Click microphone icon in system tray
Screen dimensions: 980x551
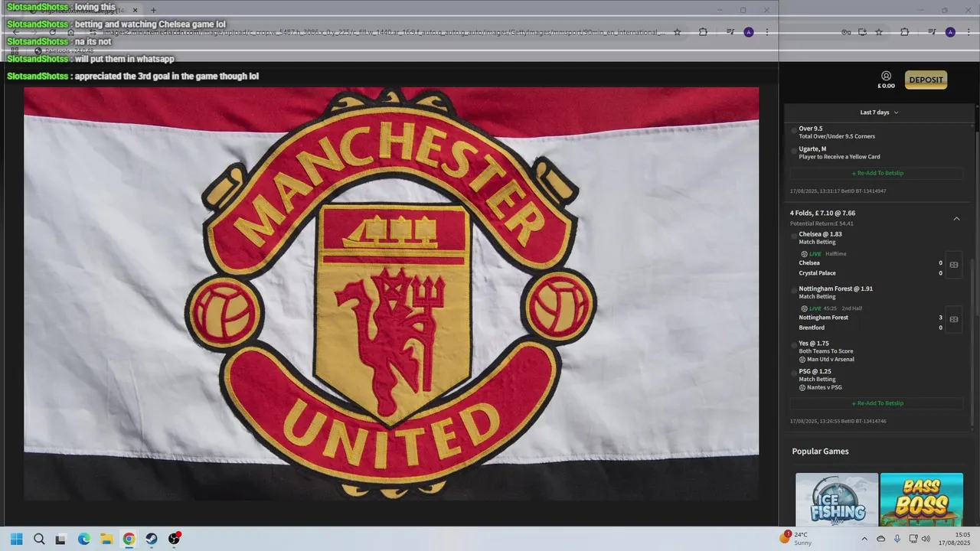pyautogui.click(x=897, y=539)
